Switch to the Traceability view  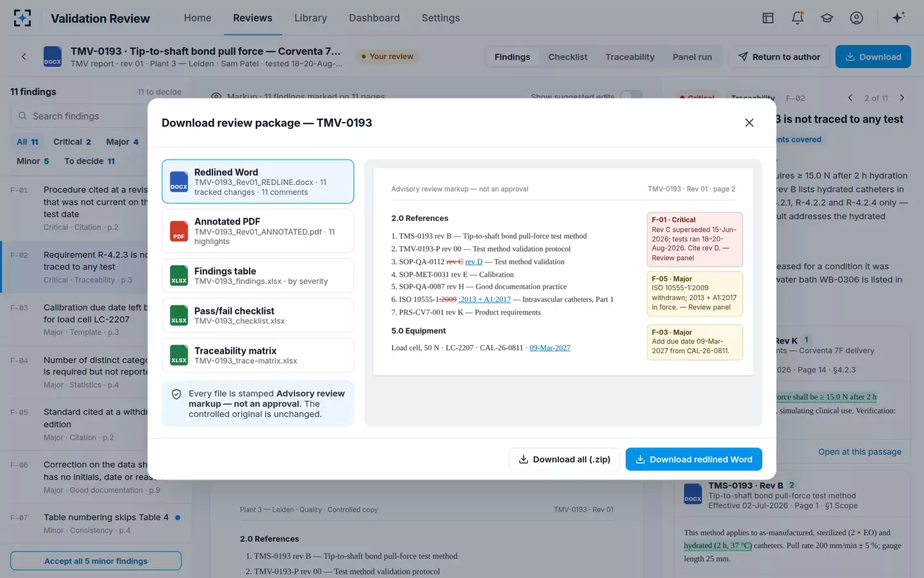point(630,57)
